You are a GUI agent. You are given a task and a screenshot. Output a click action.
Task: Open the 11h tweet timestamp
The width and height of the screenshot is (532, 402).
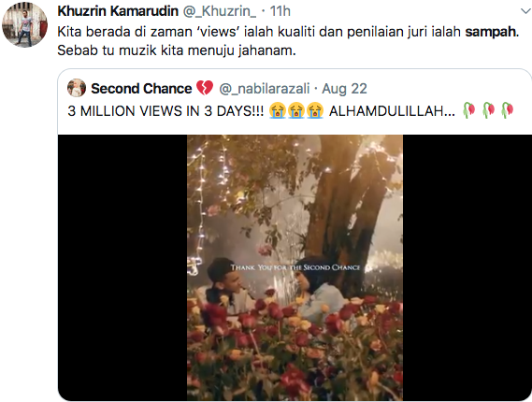[280, 11]
